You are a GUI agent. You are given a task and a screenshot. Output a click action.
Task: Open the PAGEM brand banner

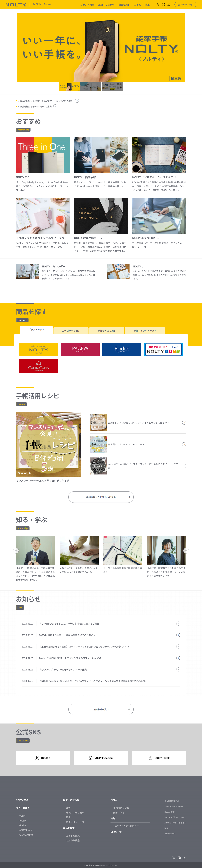click(80, 349)
